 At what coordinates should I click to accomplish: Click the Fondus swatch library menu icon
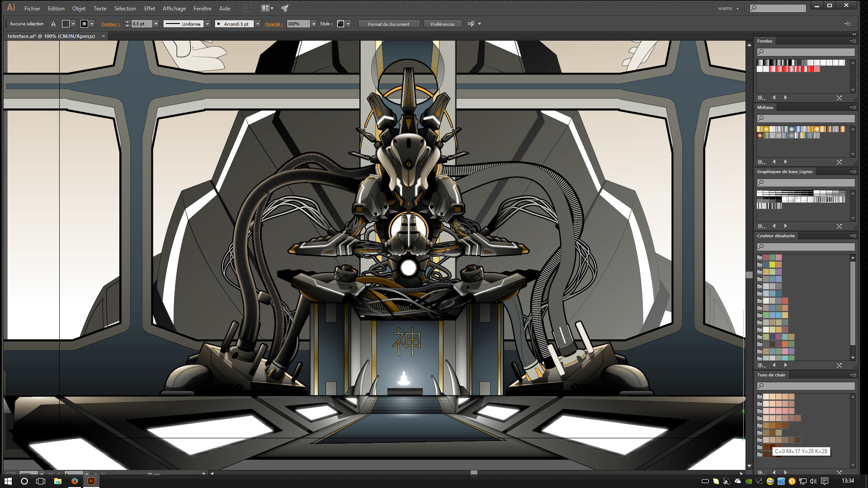(x=762, y=98)
